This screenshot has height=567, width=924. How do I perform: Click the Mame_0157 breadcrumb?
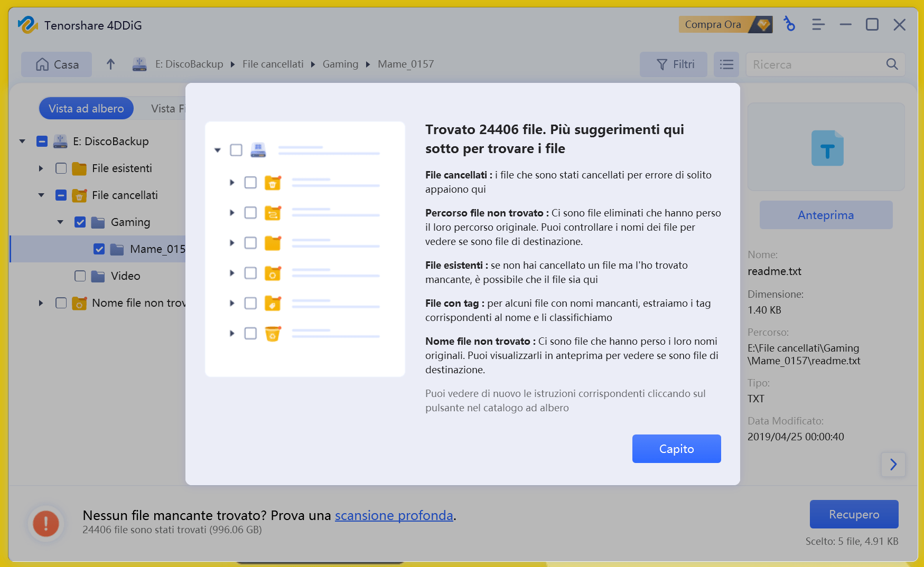coord(406,64)
